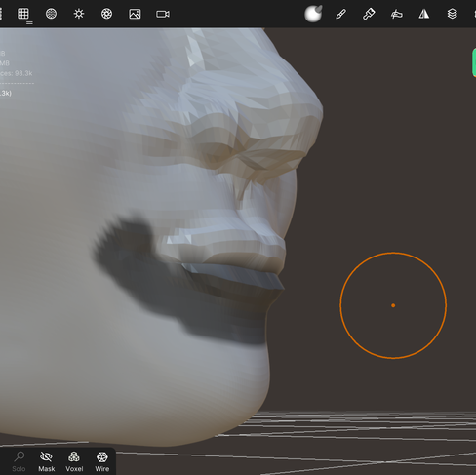
Task: Toggle Solo view mode
Action: pyautogui.click(x=19, y=461)
